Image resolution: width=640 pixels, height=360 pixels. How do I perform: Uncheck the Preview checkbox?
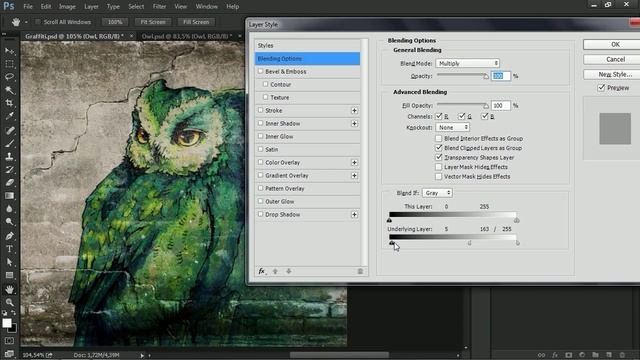pyautogui.click(x=601, y=88)
